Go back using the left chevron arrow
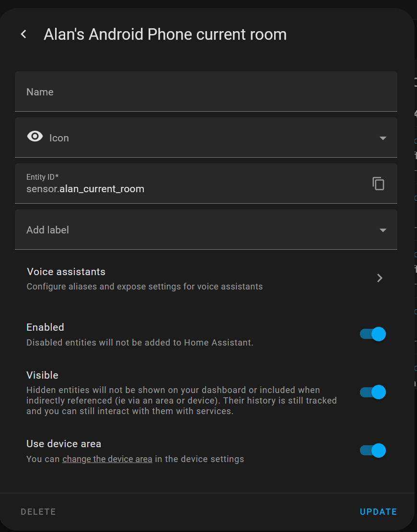 [x=23, y=34]
